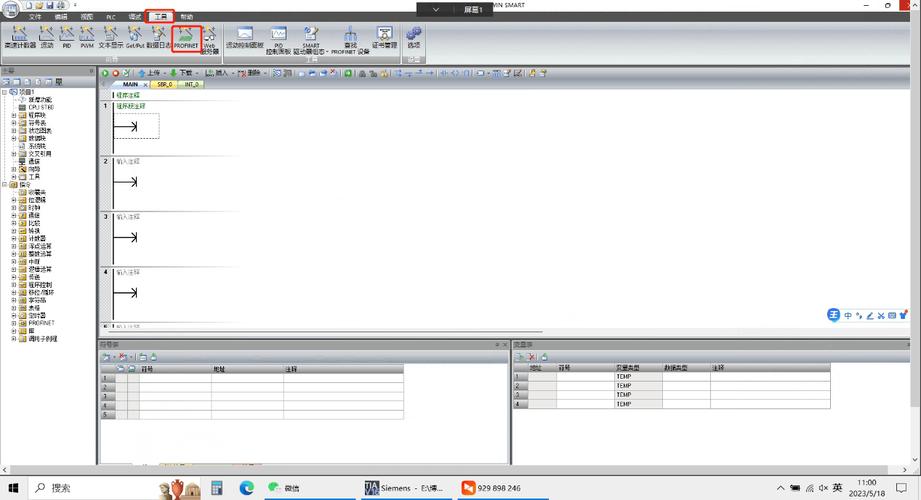Open the Get/Put wizard
The height and width of the screenshot is (500, 921).
click(x=135, y=37)
